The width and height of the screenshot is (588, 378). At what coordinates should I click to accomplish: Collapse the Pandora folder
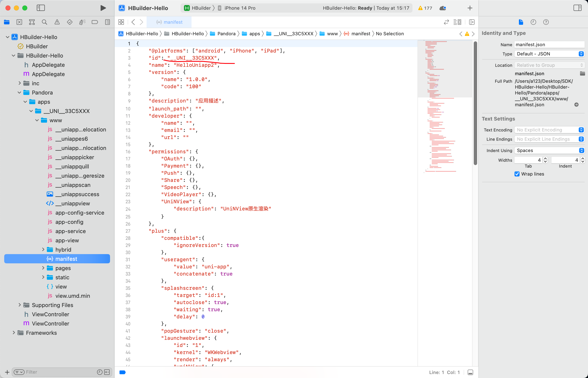19,93
